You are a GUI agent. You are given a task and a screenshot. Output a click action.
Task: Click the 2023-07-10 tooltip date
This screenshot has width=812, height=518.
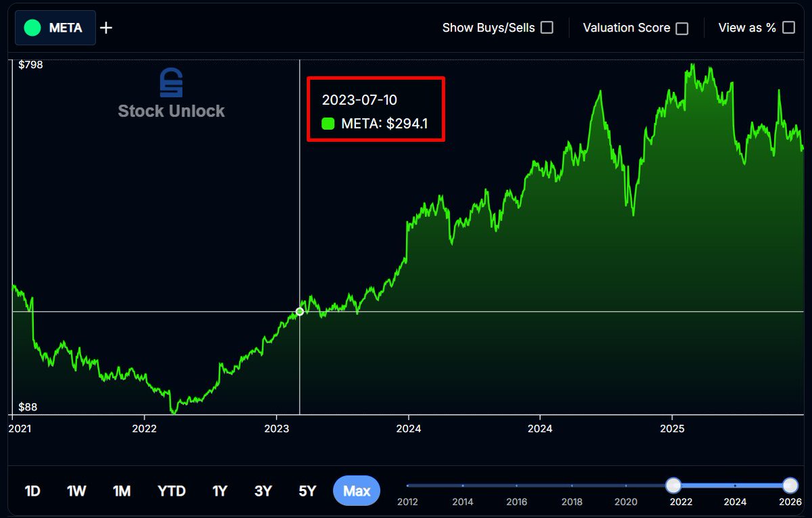click(x=359, y=100)
